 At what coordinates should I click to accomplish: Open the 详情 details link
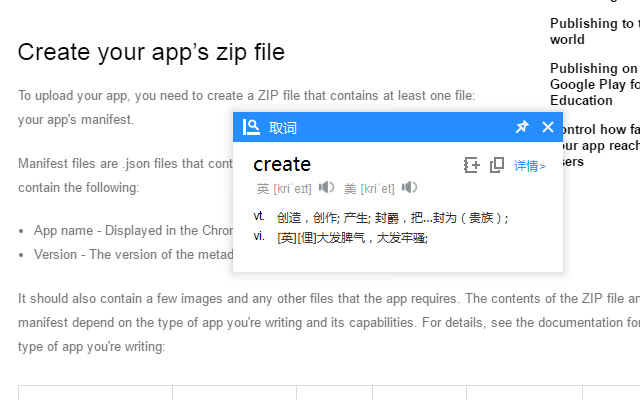530,166
